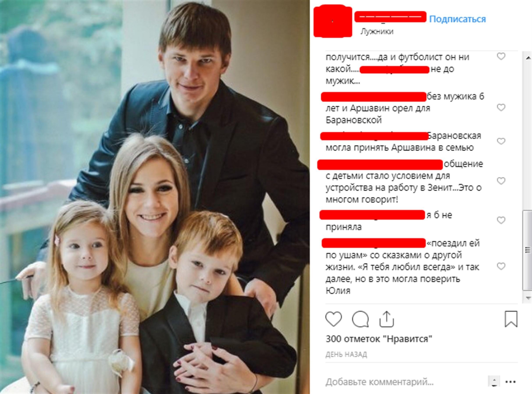View the 300 отметок "Нравится" list
The height and width of the screenshot is (394, 532).
379,339
